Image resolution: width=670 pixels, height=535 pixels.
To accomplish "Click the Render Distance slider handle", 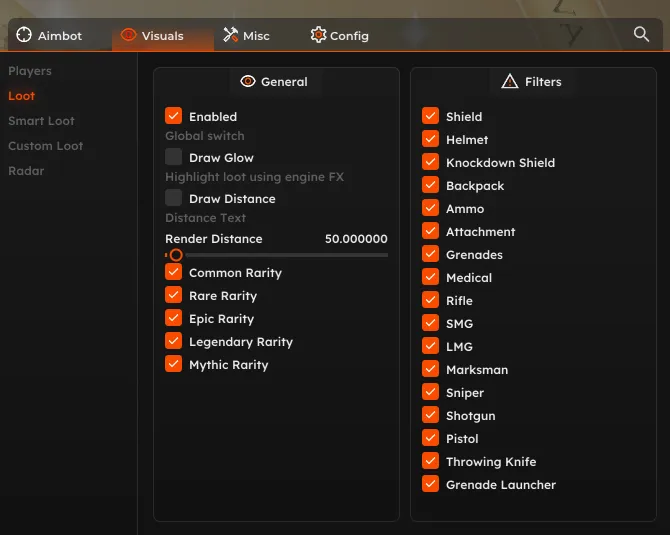I will [176, 255].
